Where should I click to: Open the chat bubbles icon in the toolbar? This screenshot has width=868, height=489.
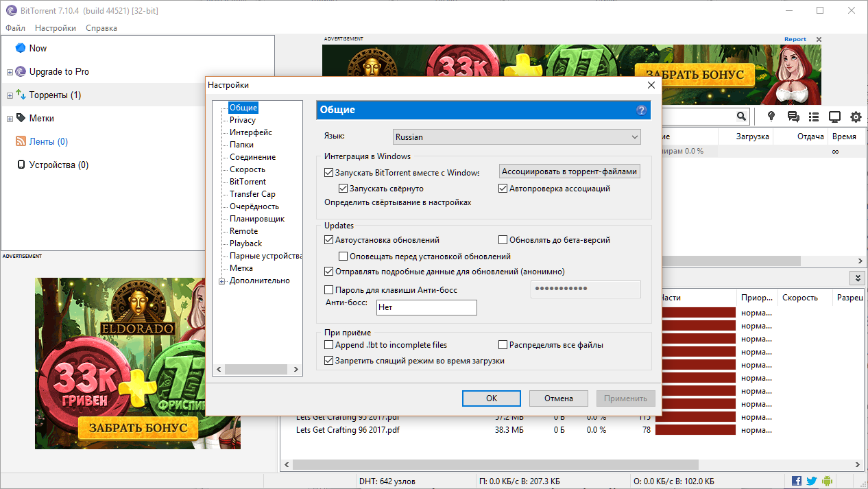793,117
